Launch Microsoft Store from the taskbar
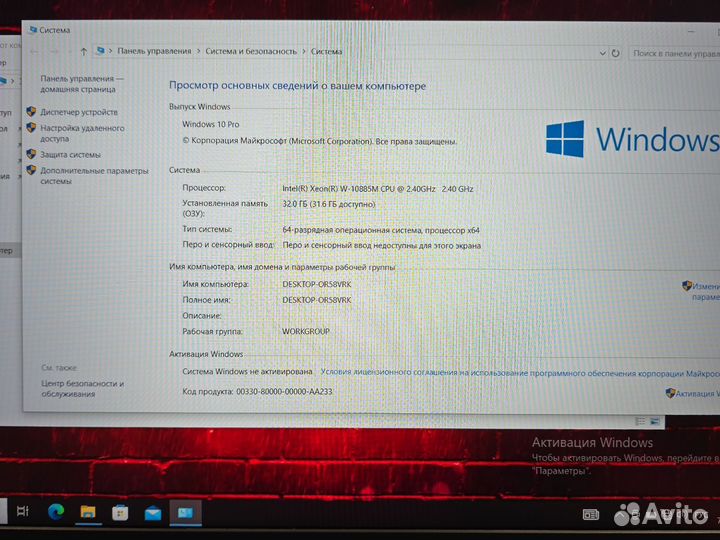720x540 pixels. pyautogui.click(x=120, y=512)
